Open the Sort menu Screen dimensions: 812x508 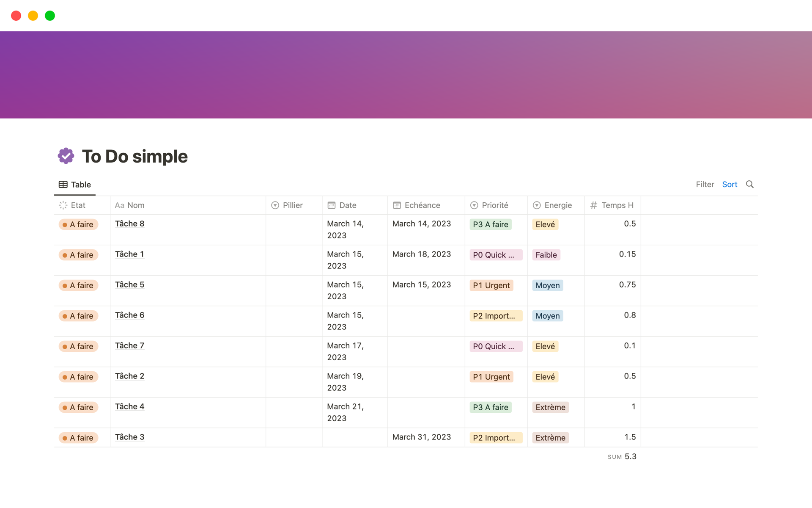[730, 184]
